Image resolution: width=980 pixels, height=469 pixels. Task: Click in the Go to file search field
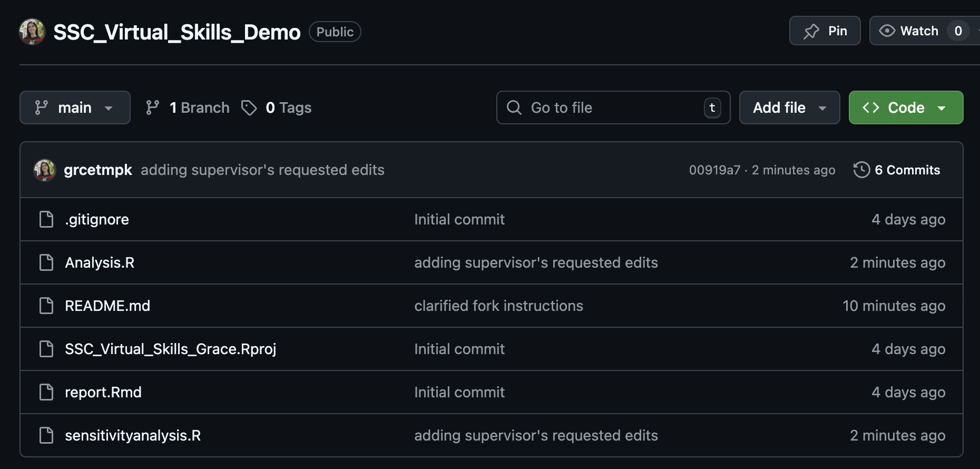pyautogui.click(x=611, y=108)
